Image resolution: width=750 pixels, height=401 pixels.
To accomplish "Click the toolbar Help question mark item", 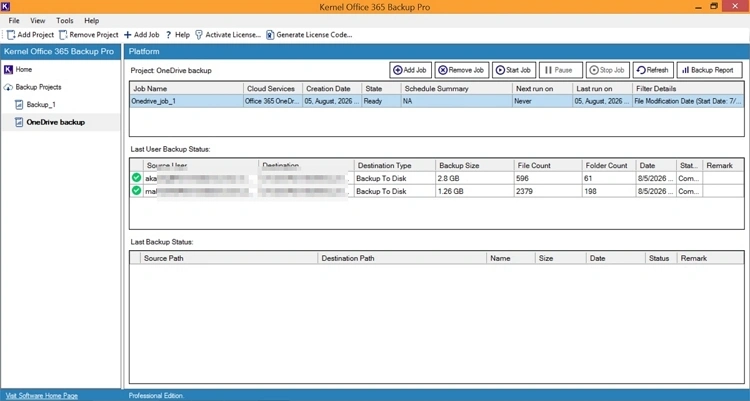I will click(178, 34).
